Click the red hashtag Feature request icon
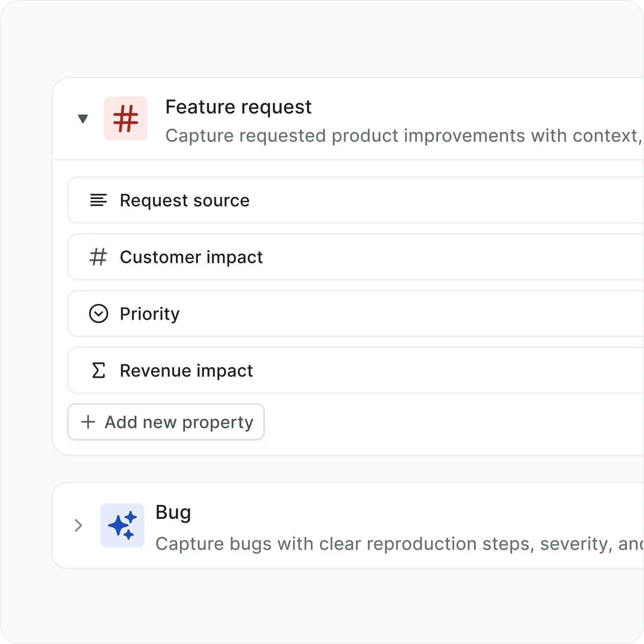Image resolution: width=644 pixels, height=644 pixels. click(126, 119)
